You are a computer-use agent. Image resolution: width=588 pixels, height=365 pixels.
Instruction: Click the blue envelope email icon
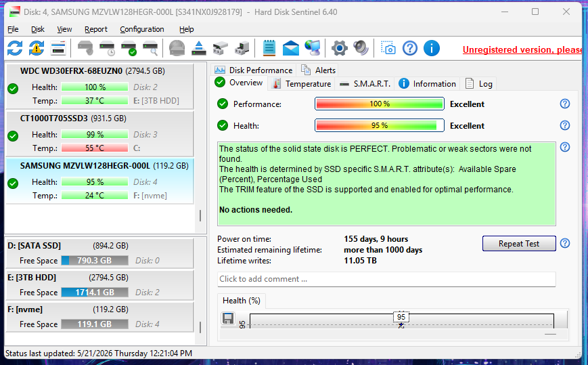(x=291, y=48)
